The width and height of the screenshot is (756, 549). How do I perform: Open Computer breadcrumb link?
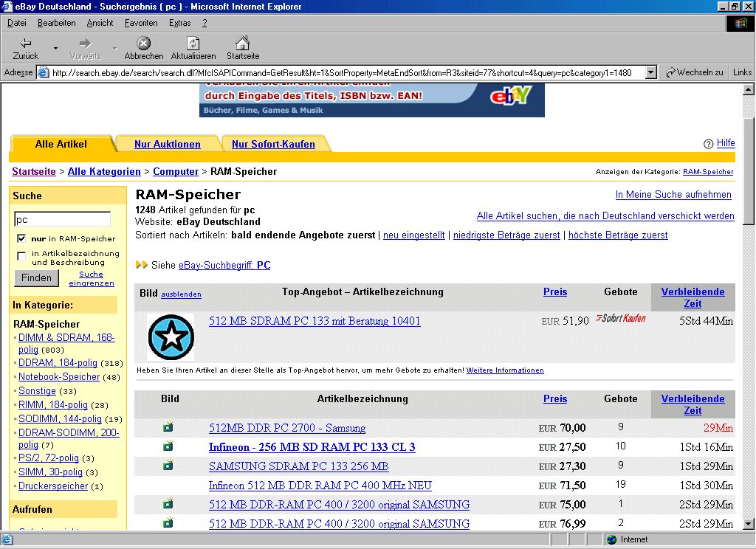pos(176,172)
